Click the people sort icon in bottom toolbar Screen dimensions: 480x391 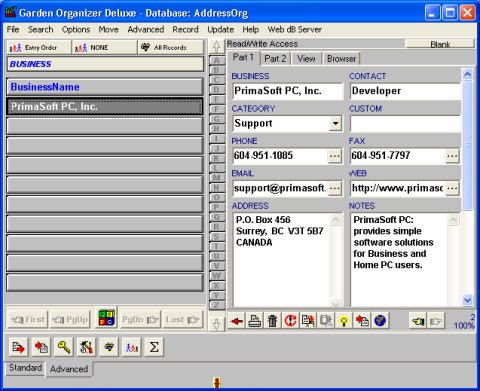(132, 347)
